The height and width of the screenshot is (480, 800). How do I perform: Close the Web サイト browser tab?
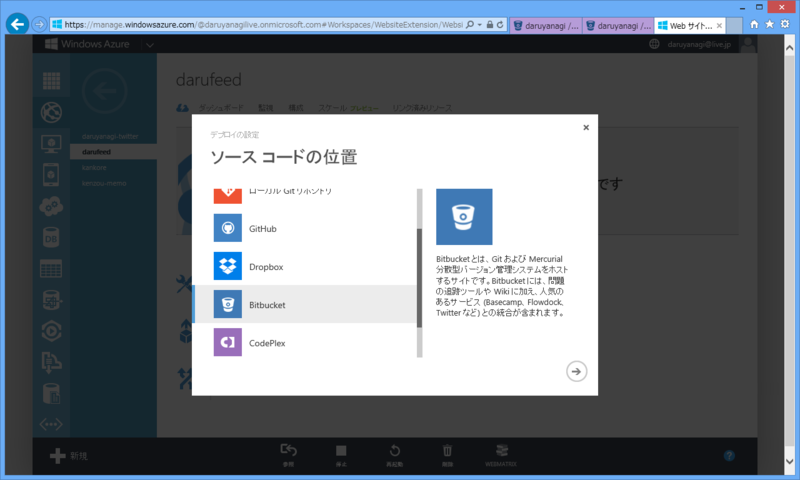(719, 26)
